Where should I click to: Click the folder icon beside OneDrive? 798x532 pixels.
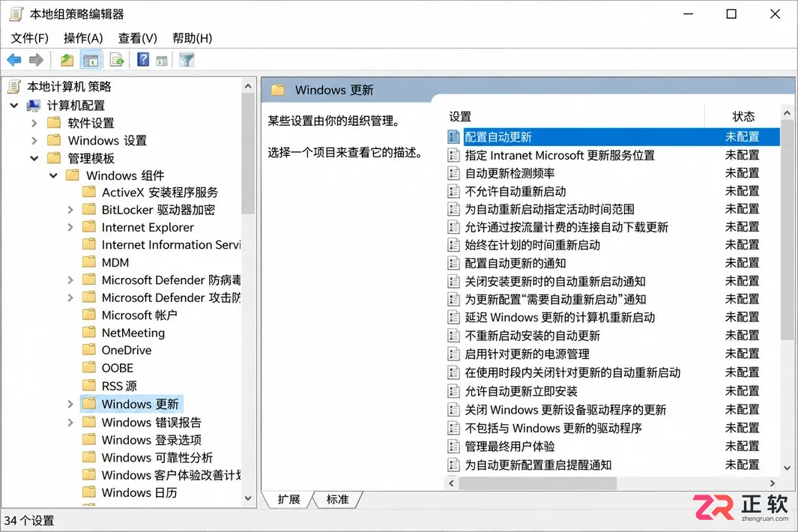pos(89,350)
